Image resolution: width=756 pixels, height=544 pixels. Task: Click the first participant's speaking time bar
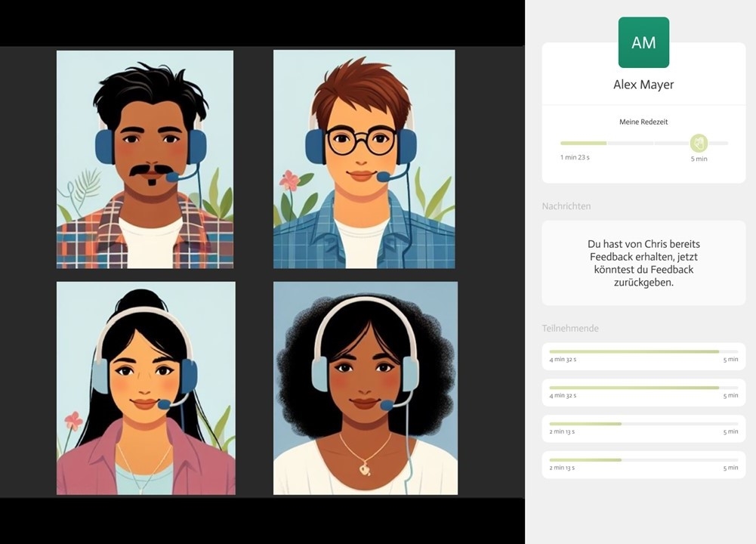tap(643, 351)
